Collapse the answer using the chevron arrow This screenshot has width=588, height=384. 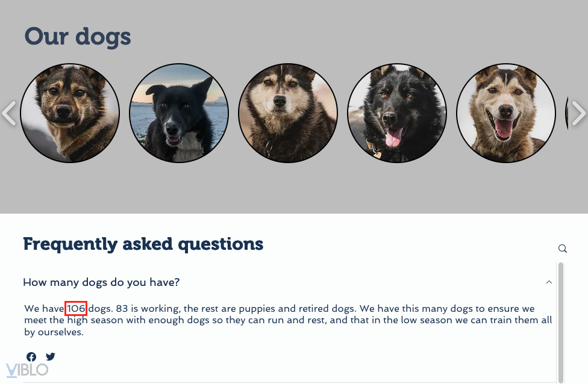[x=549, y=282]
